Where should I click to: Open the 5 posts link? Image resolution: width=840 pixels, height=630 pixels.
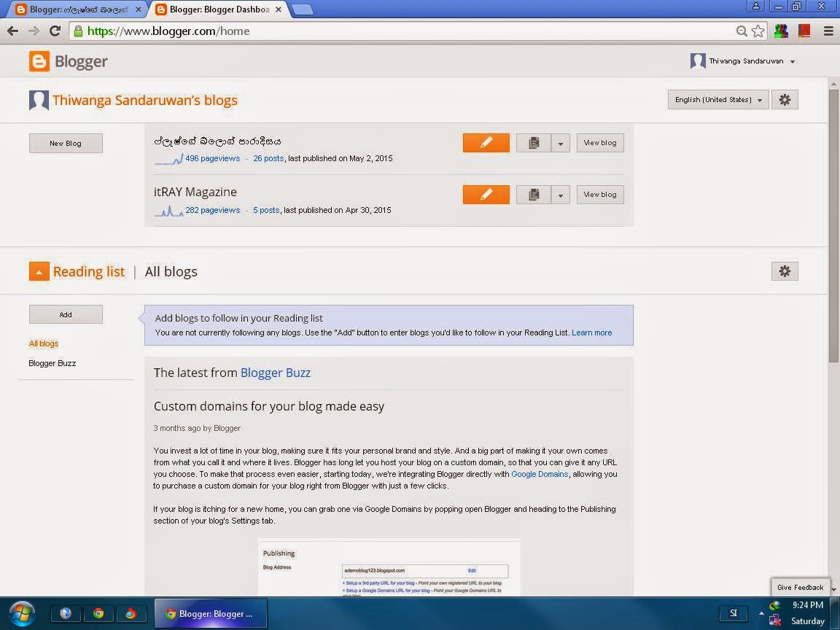(266, 210)
